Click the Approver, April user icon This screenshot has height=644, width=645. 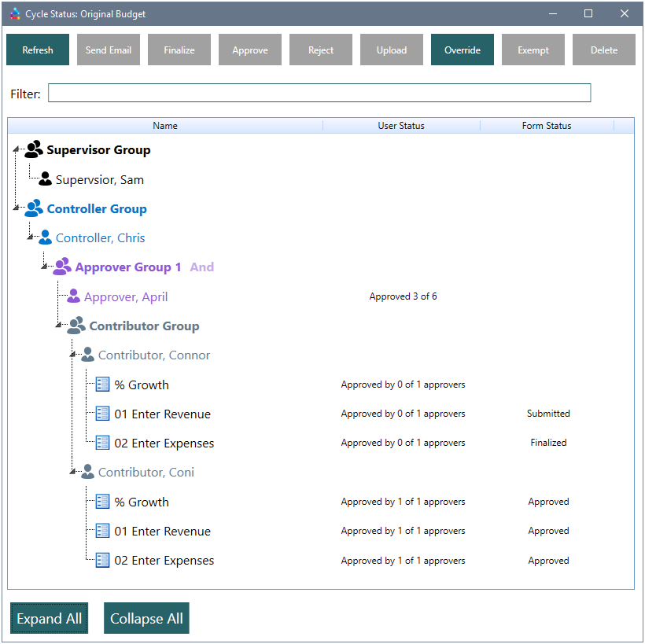(73, 296)
